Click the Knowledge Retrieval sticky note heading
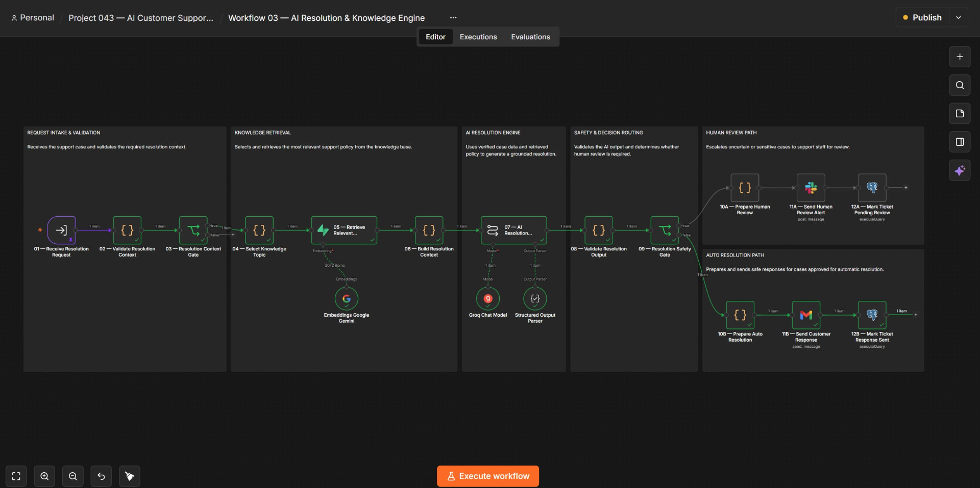This screenshot has width=980, height=488. click(262, 133)
